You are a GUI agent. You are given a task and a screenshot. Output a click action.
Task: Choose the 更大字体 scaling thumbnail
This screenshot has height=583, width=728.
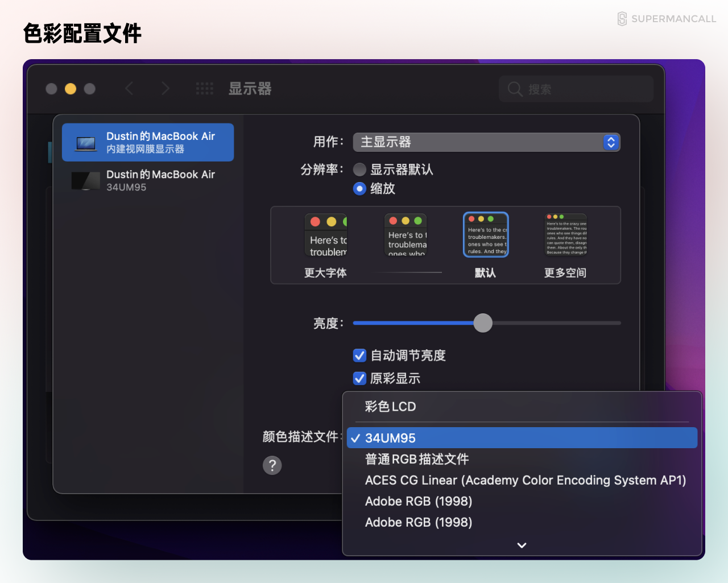point(326,235)
